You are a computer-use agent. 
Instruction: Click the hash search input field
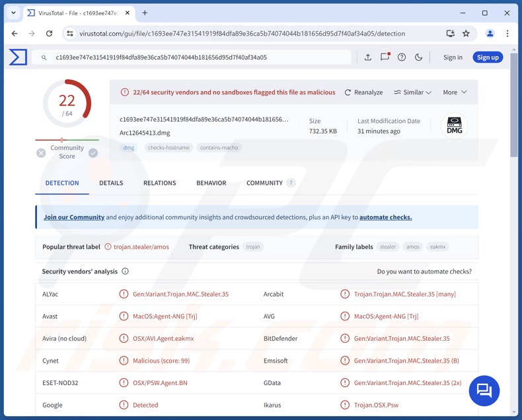[x=198, y=57]
